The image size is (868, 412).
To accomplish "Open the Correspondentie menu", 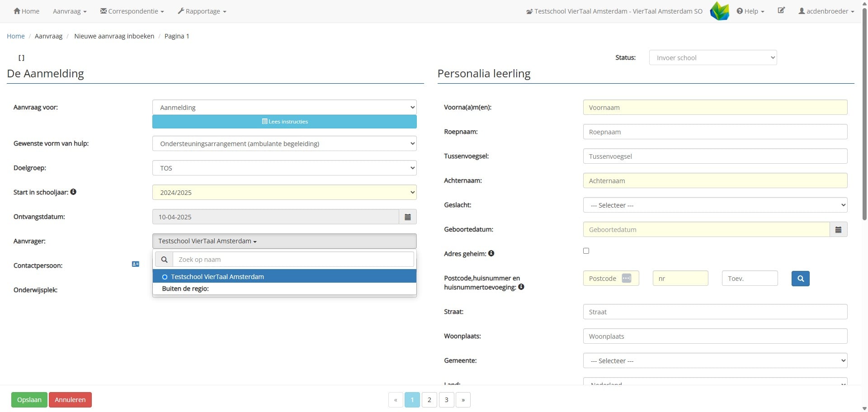I will tap(132, 11).
